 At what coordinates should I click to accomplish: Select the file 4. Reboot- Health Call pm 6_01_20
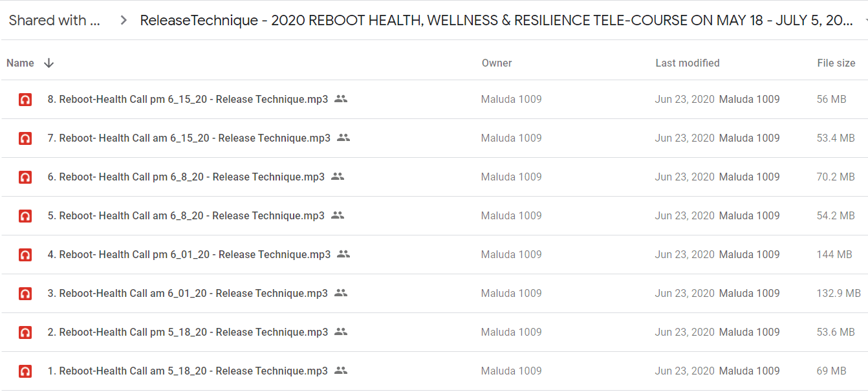(x=189, y=254)
